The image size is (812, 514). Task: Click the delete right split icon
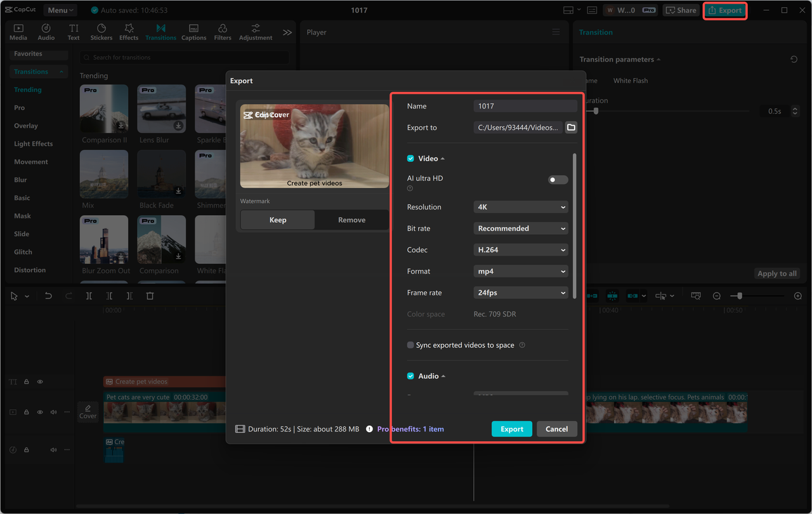tap(129, 296)
